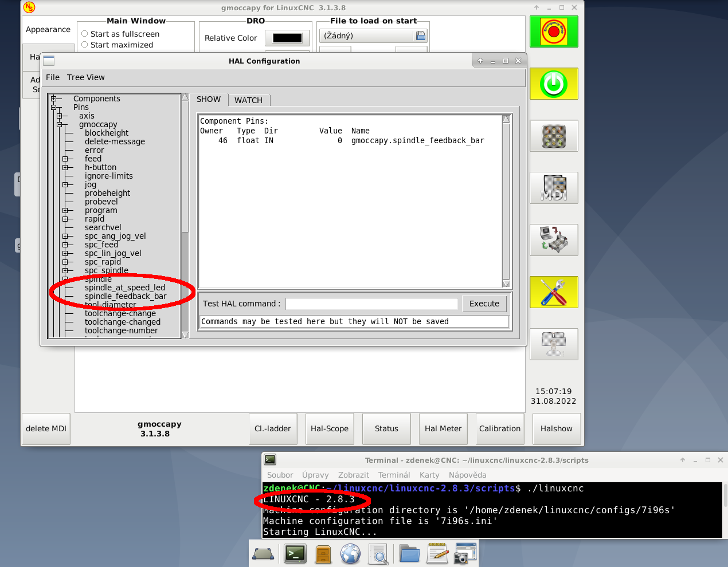
Task: Open the file cabinet icon in dock
Action: point(323,554)
